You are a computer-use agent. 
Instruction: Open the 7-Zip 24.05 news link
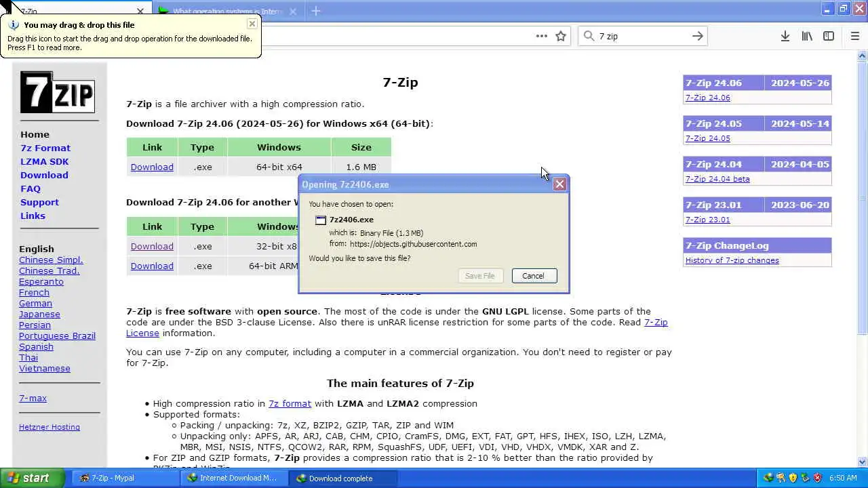[x=707, y=138]
